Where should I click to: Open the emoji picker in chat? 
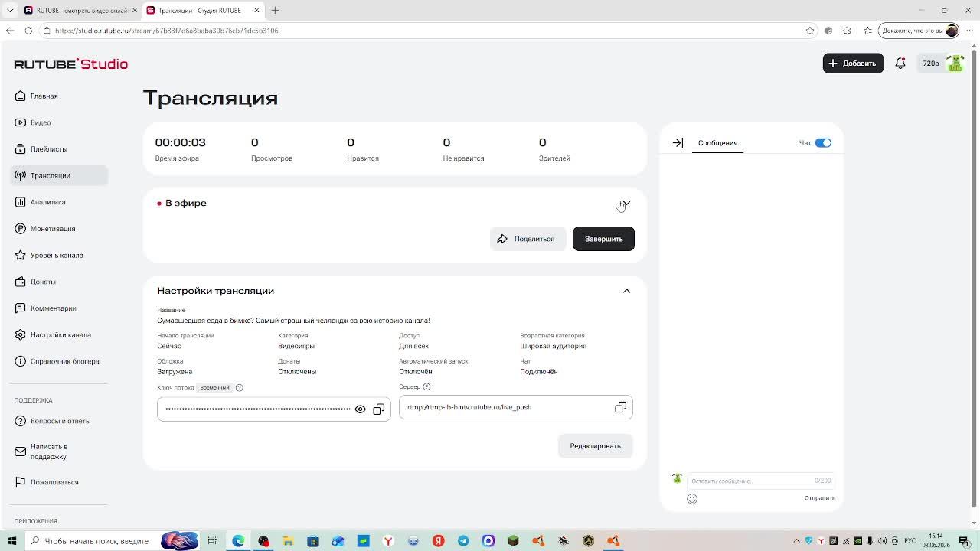point(692,499)
